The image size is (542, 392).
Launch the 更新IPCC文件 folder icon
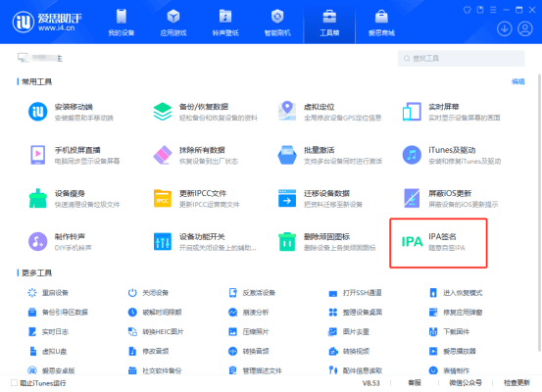163,198
